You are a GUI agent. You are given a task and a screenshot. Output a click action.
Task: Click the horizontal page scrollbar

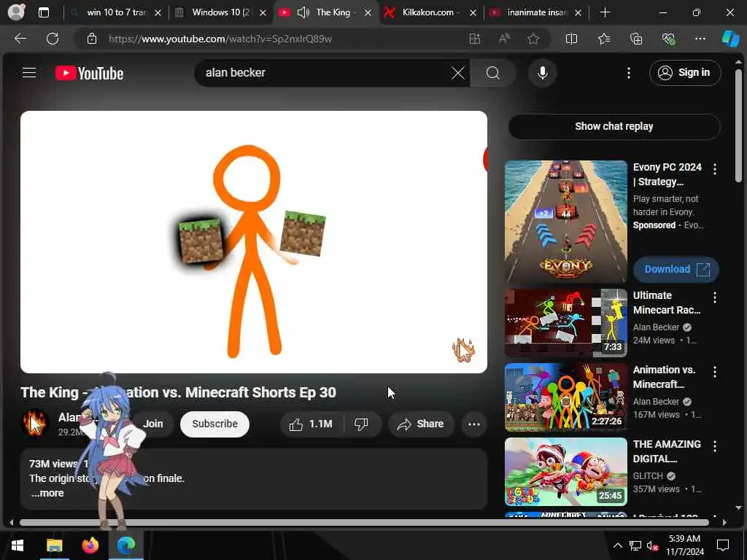tap(364, 522)
